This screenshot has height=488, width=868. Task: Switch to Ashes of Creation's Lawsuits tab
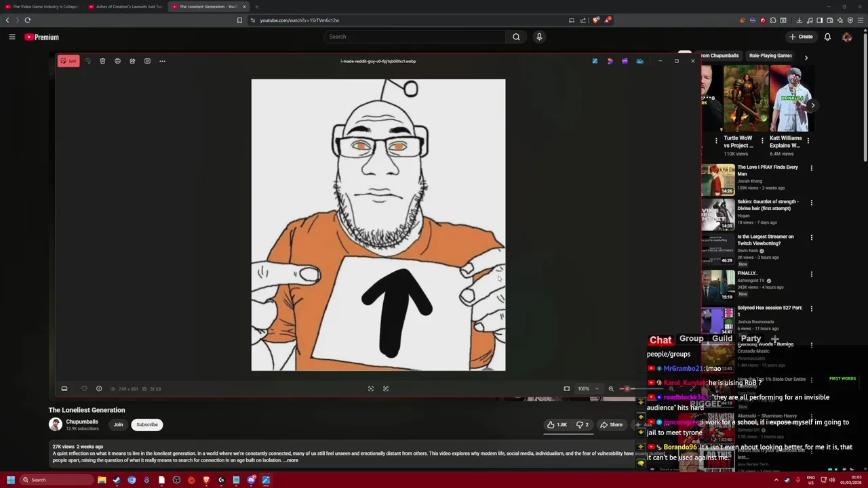coord(125,7)
